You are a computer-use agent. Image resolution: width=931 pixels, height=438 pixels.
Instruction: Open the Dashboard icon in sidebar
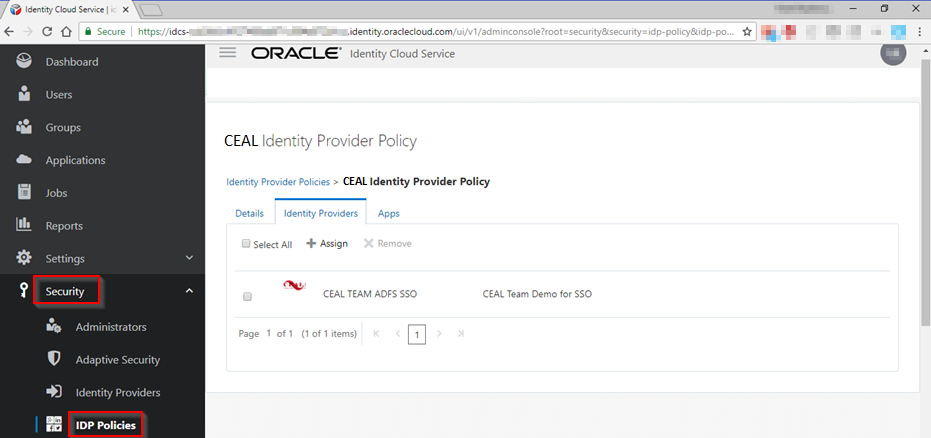tap(24, 62)
